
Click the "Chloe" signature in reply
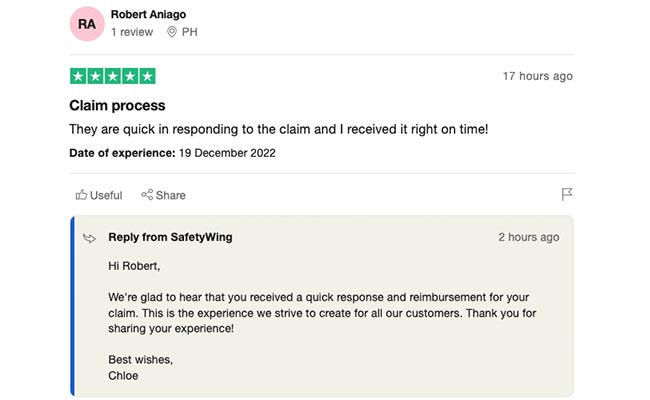[x=125, y=375]
